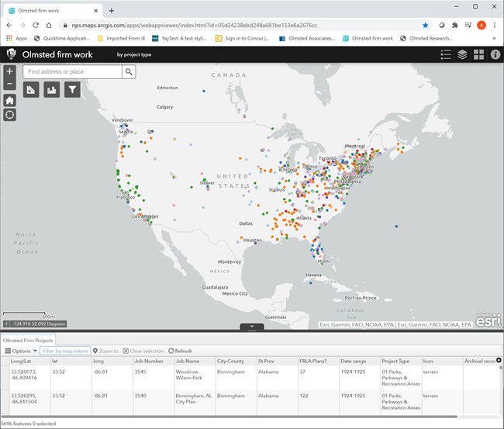
Task: Select the Olmsted Firm Projects tab
Action: coord(28,340)
